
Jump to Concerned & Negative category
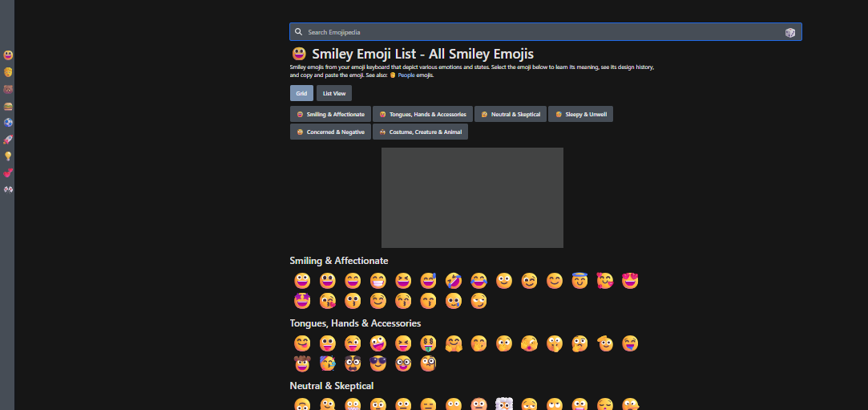[x=330, y=132]
